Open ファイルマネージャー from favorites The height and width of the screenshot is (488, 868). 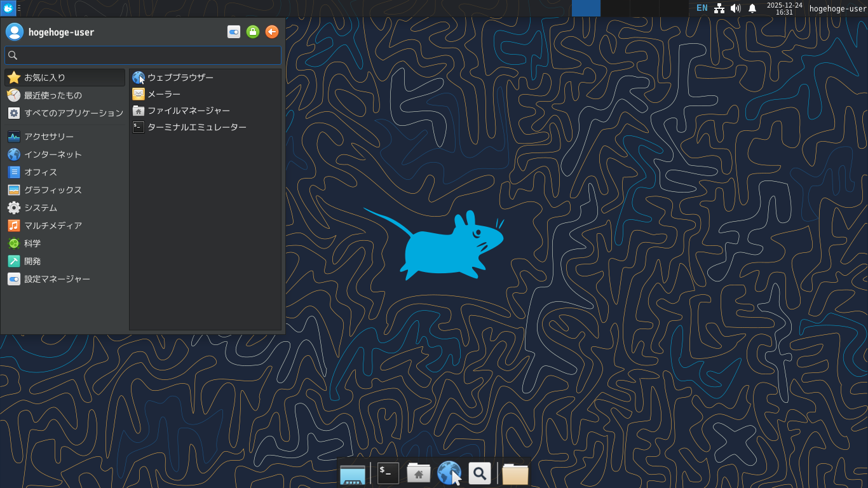pyautogui.click(x=205, y=111)
